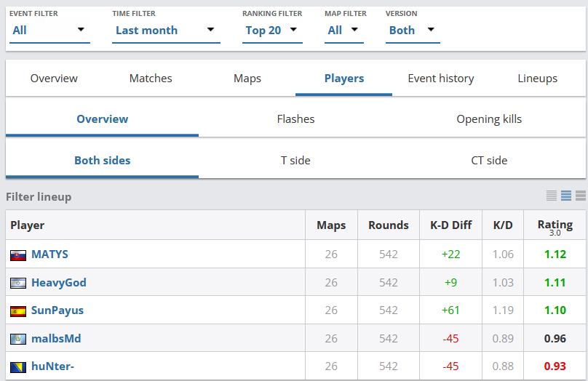Go to the team Overview tab

[x=54, y=79]
